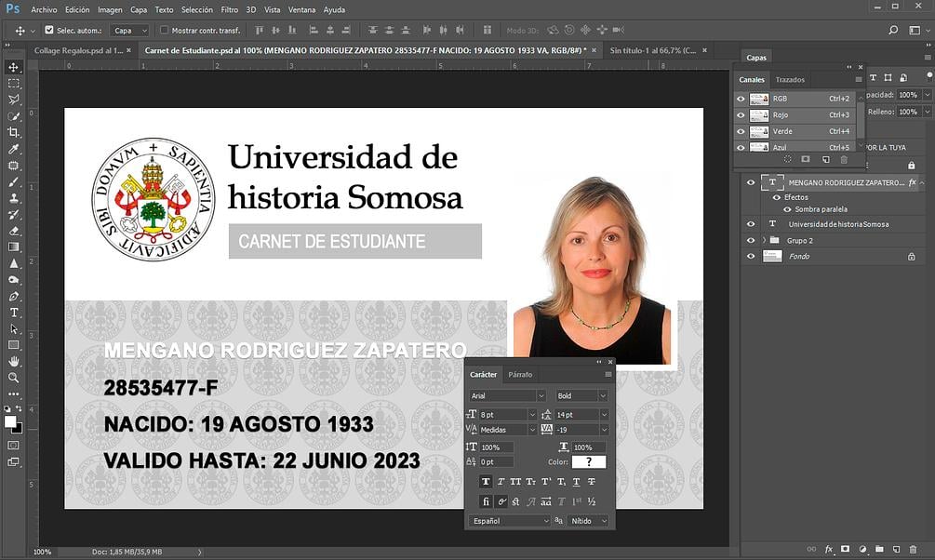Image resolution: width=935 pixels, height=560 pixels.
Task: Switch to the Trazados tab
Action: pos(788,79)
